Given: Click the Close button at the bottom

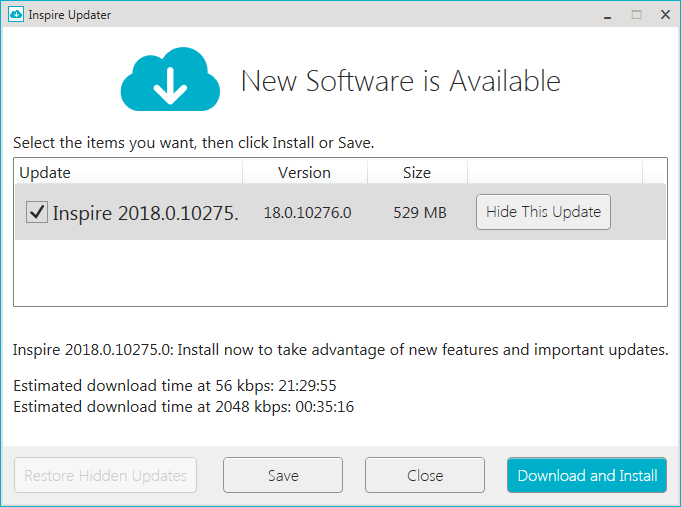Looking at the screenshot, I should (425, 475).
